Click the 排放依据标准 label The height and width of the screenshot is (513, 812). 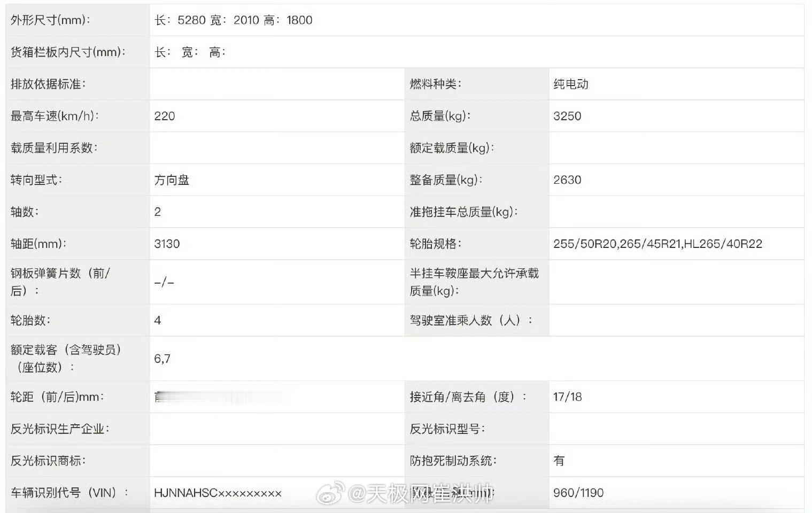pyautogui.click(x=48, y=84)
